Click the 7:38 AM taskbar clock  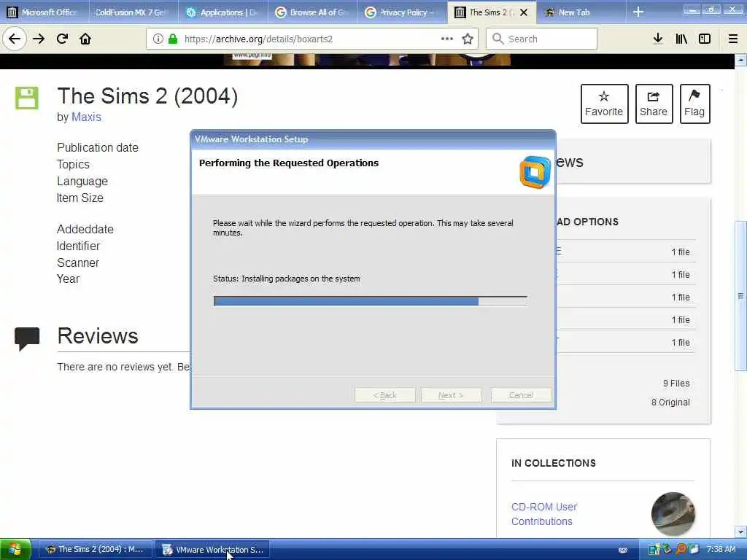tap(721, 549)
